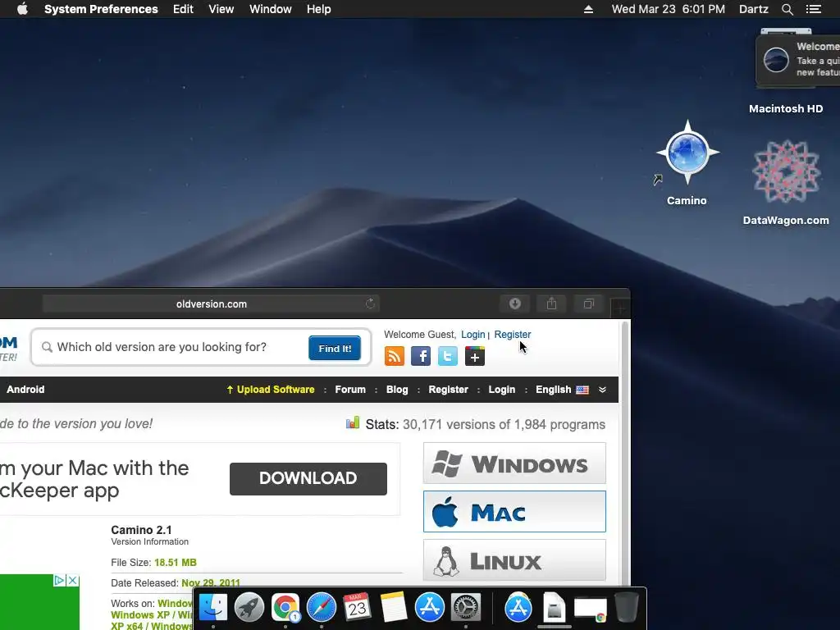Open the Trash in the Dock
The image size is (840, 630).
[x=626, y=608]
